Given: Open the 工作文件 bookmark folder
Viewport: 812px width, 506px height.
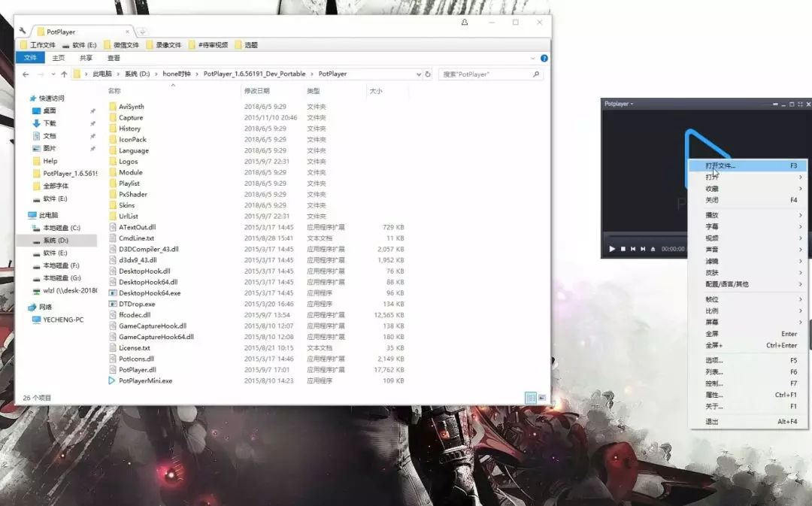Looking at the screenshot, I should point(38,45).
